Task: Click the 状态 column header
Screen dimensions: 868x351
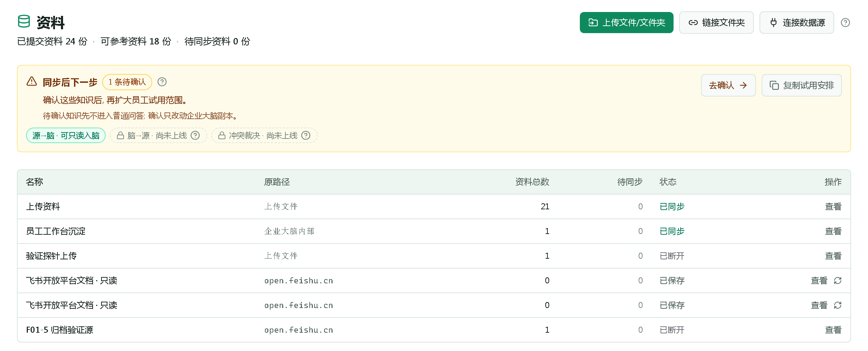Action: click(668, 182)
